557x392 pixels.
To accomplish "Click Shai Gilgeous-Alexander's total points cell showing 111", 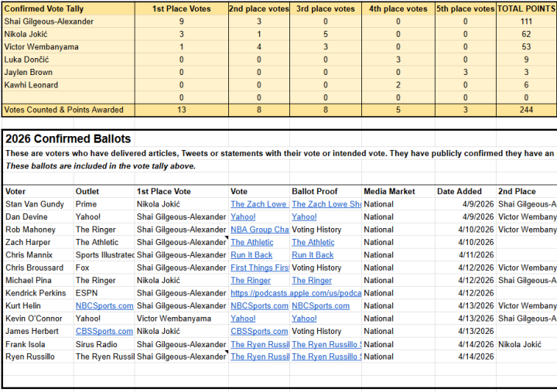I will [x=526, y=22].
